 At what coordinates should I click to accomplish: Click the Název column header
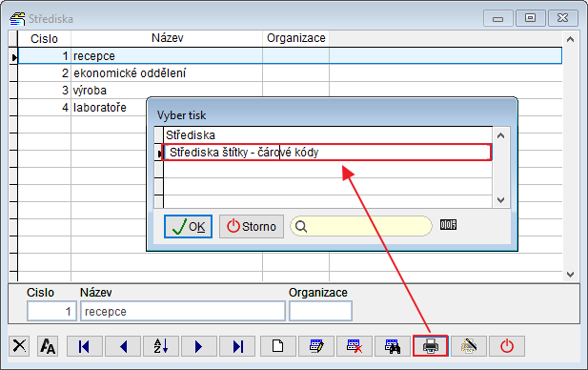[167, 38]
